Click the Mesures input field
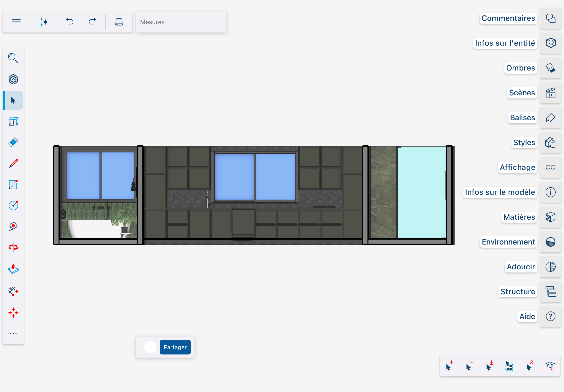The image size is (564, 392). [181, 22]
